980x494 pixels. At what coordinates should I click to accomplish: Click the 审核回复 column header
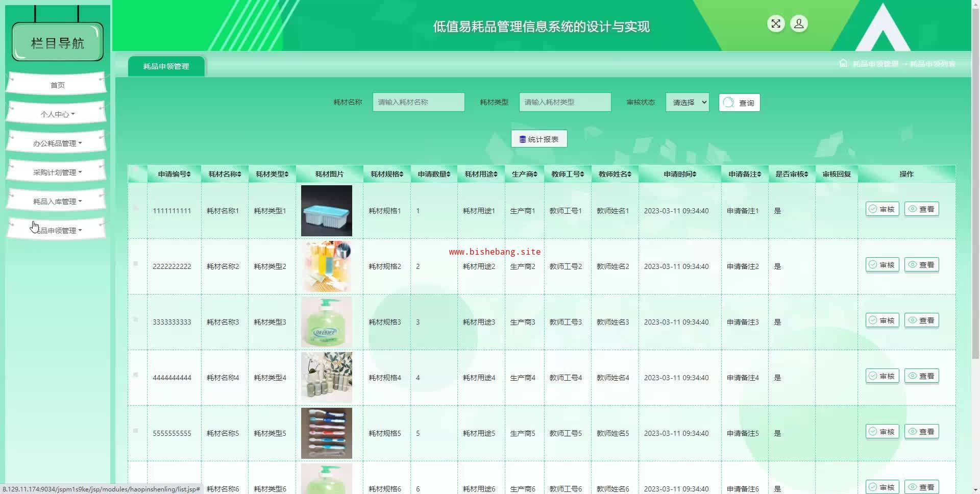coord(837,174)
